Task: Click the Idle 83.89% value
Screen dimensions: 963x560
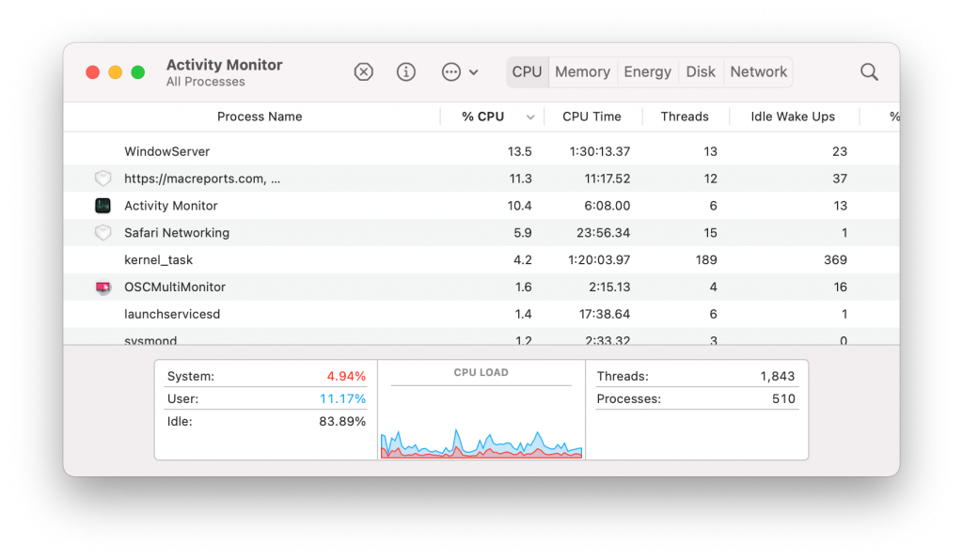Action: coord(342,421)
